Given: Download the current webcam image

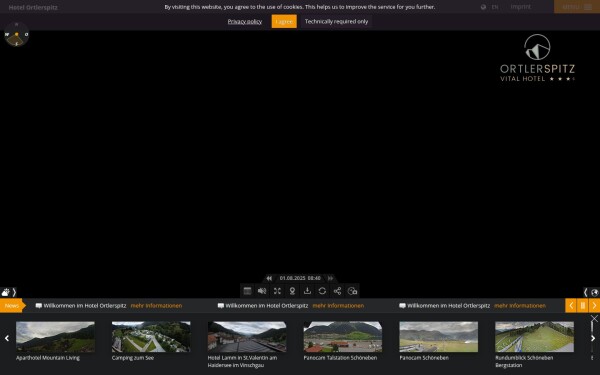Looking at the screenshot, I should point(307,291).
